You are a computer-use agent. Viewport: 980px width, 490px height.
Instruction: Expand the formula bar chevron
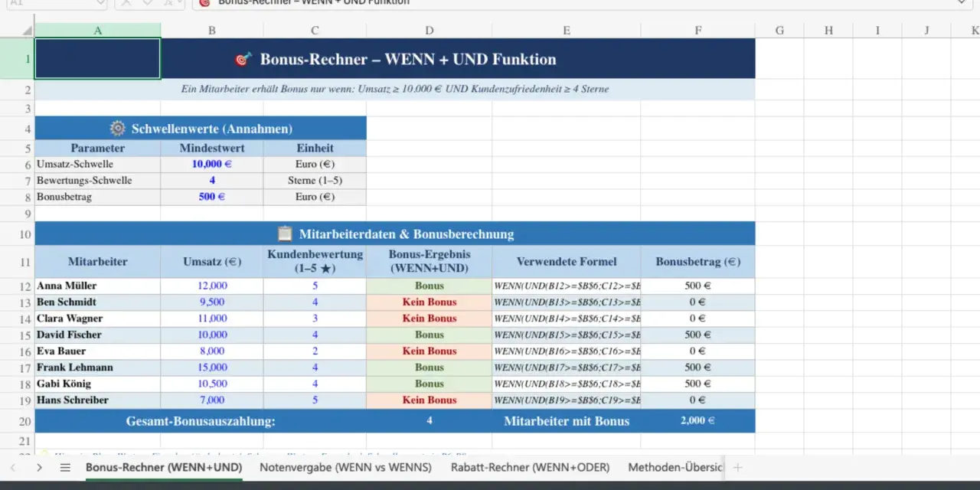click(x=962, y=3)
